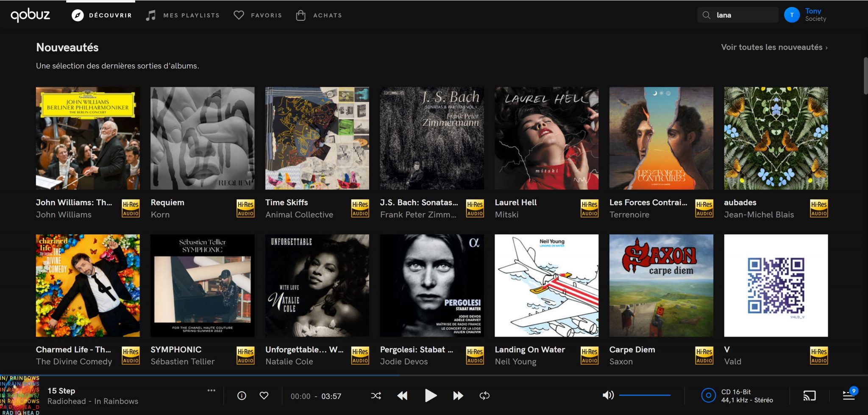Open CD 16-Bit audio quality settings

coord(737,396)
